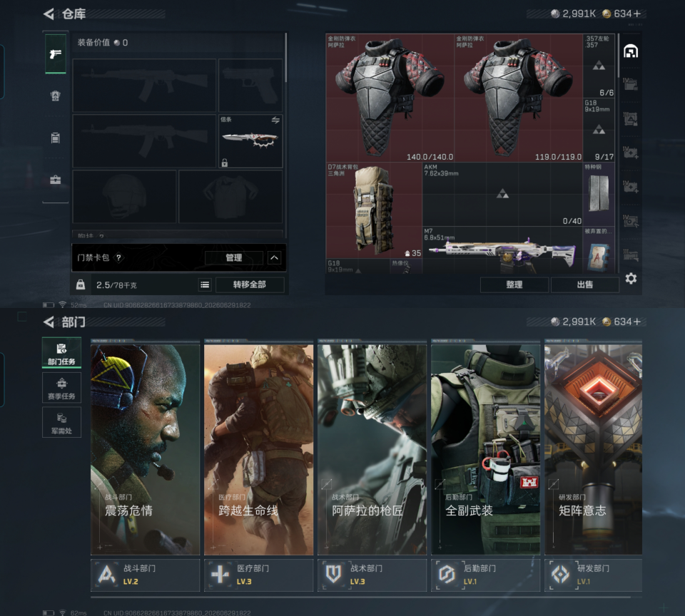Select the main stash house icon

coord(630,51)
